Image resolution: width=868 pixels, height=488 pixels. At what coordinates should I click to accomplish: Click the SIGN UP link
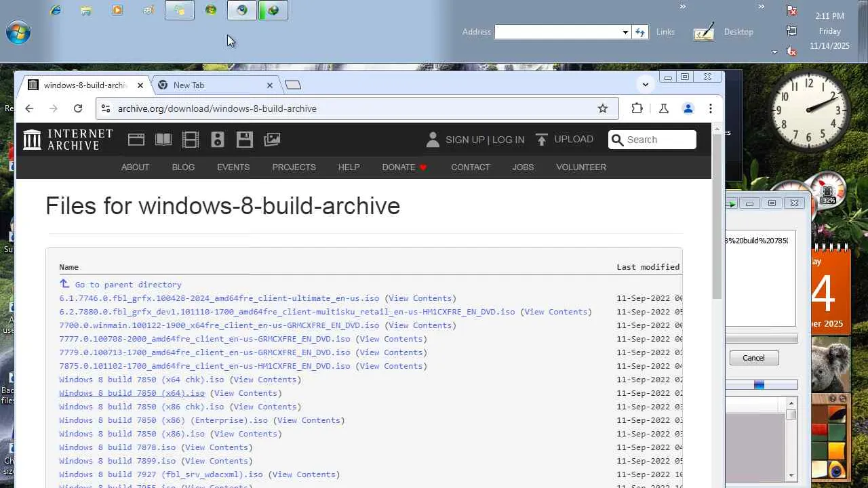pos(465,140)
